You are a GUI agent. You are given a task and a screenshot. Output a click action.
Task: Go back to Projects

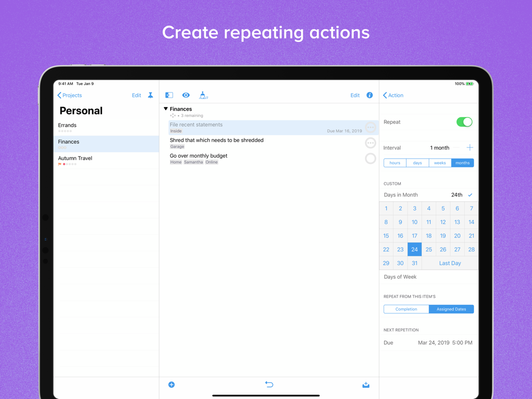click(x=70, y=95)
